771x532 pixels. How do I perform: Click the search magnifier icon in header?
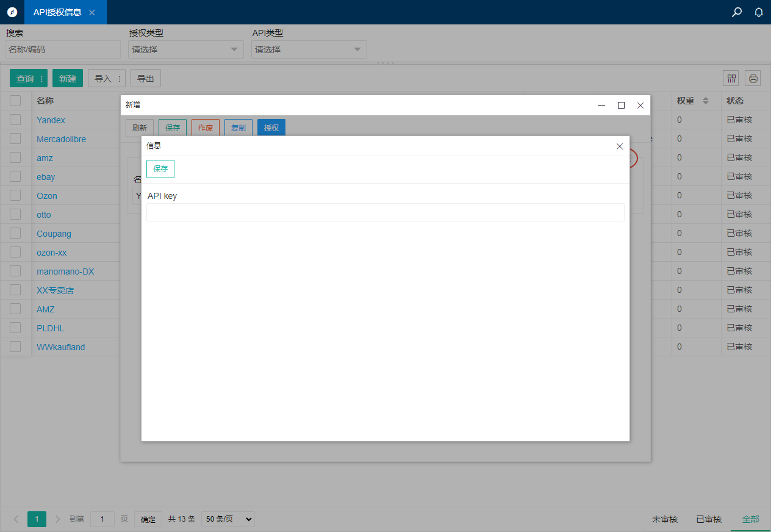pyautogui.click(x=737, y=12)
